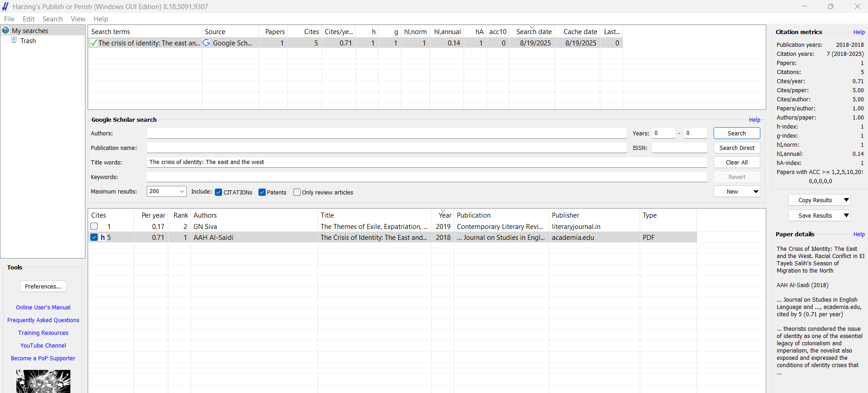Click the Publication name input field
The width and height of the screenshot is (868, 393).
[x=387, y=148]
